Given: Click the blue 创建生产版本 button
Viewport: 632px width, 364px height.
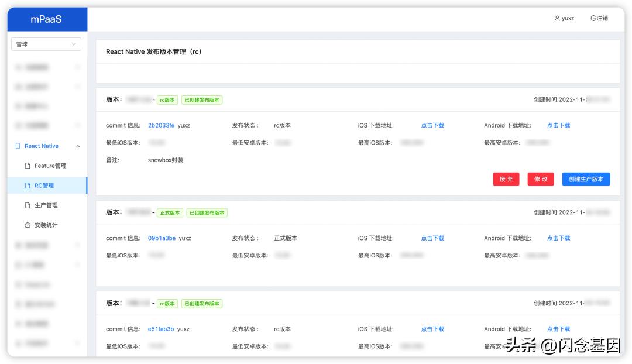Looking at the screenshot, I should coord(586,179).
